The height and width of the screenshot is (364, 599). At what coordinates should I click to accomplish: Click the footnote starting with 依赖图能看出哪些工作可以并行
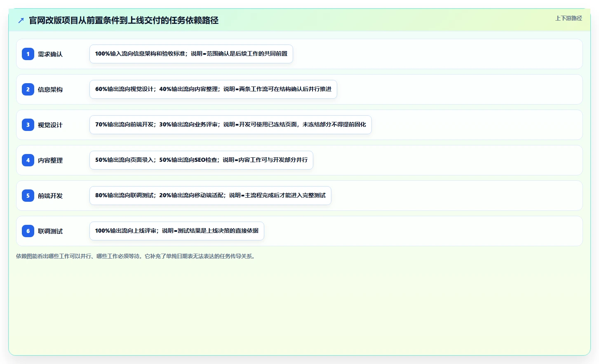click(136, 256)
